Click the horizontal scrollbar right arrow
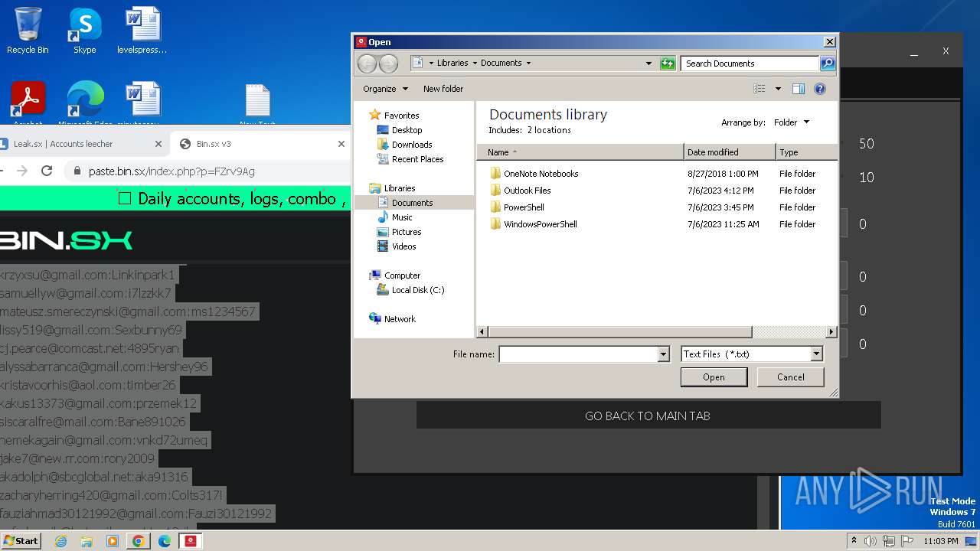Image resolution: width=980 pixels, height=551 pixels. (x=831, y=332)
